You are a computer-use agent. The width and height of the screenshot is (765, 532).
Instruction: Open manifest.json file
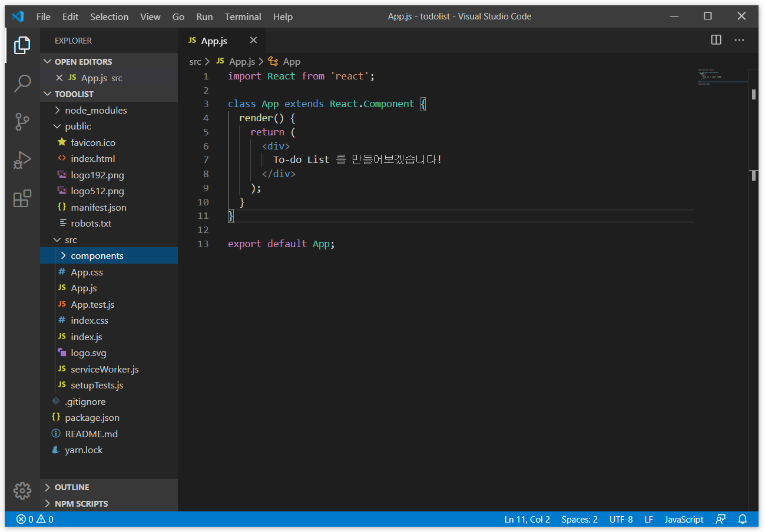[x=109, y=207]
